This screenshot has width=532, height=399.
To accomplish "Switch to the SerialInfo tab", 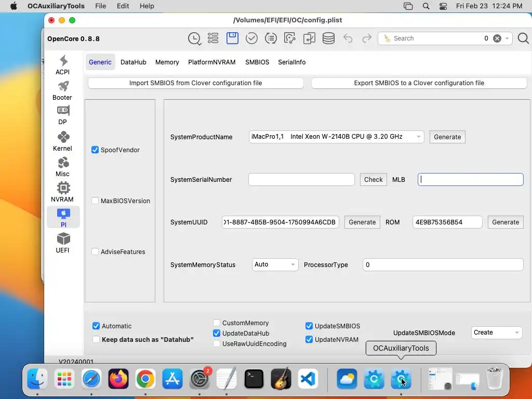I will tap(292, 62).
